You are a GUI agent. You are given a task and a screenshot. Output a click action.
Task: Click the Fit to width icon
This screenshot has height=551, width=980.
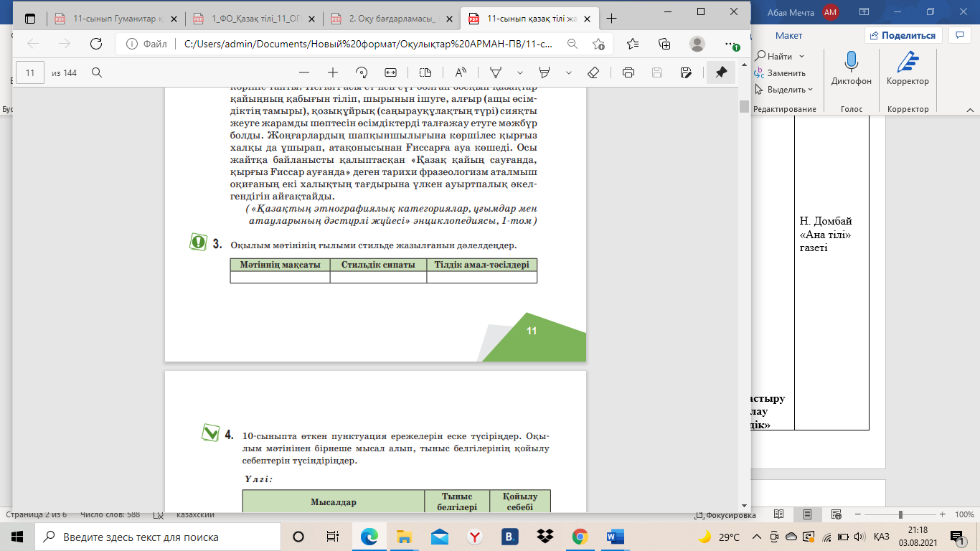click(x=390, y=72)
